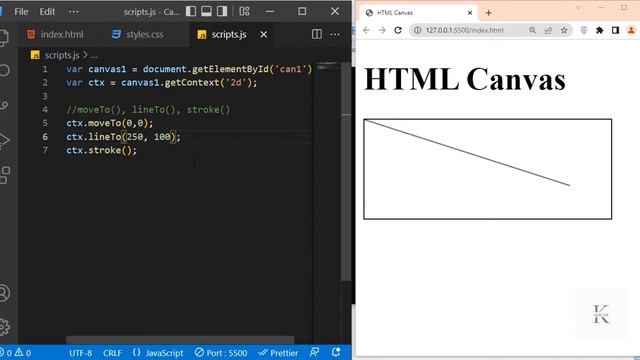Show errors and warnings in the status bar

click(16, 353)
